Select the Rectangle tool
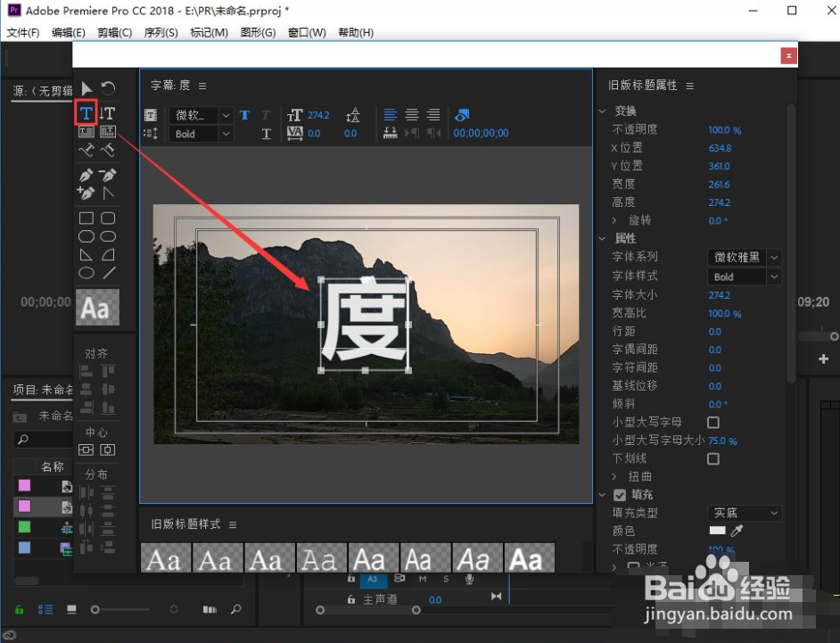Viewport: 840px width, 643px height. [86, 218]
